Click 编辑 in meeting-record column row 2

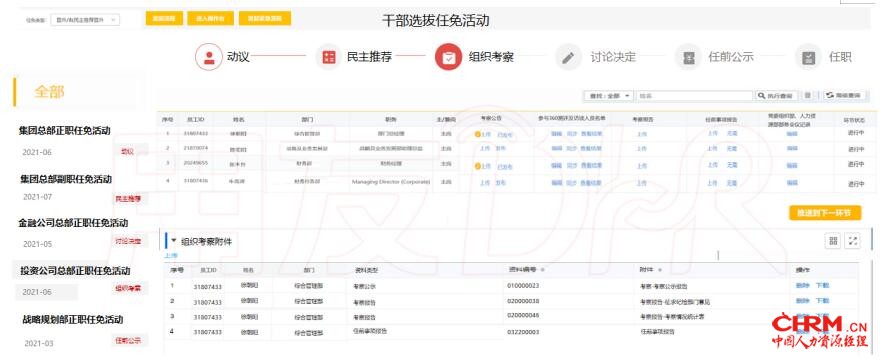pos(791,149)
